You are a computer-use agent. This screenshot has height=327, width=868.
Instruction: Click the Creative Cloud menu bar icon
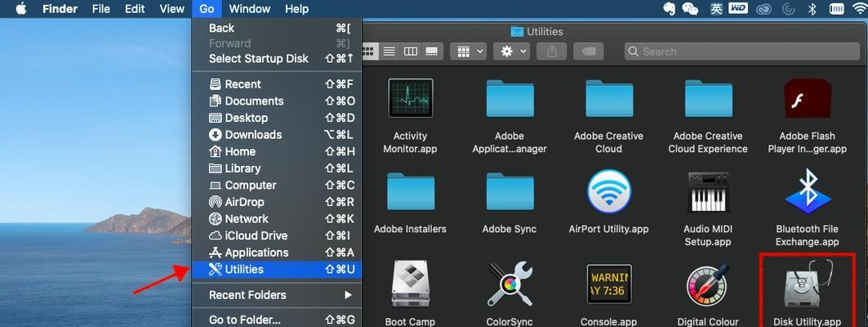(x=765, y=9)
